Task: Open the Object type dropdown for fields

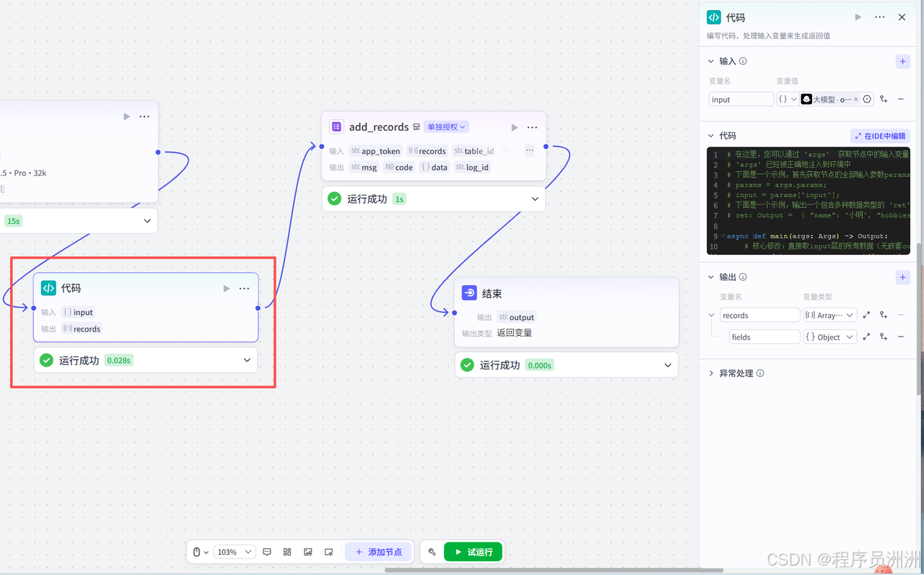Action: click(x=830, y=337)
